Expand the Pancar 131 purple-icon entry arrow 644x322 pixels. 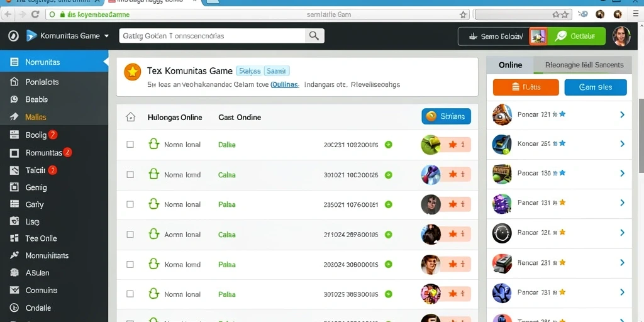pos(622,203)
